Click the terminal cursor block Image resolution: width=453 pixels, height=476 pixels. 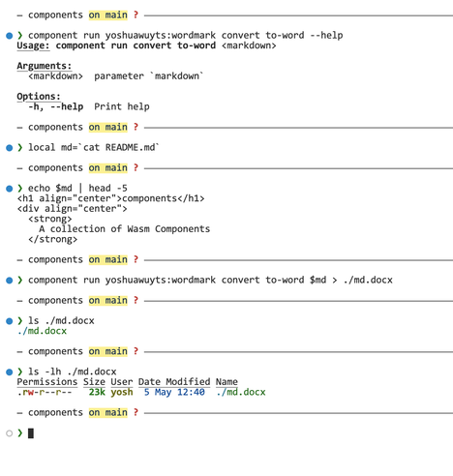click(x=31, y=433)
